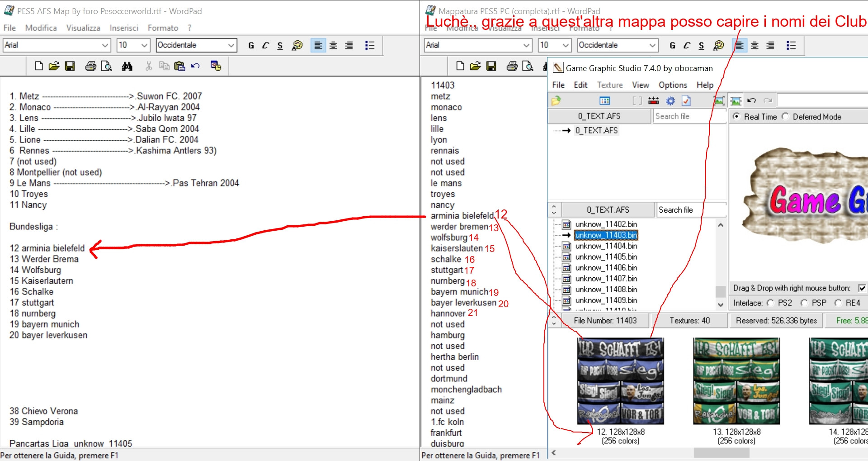Choose the PSP interlace option
The height and width of the screenshot is (461, 868).
(804, 303)
